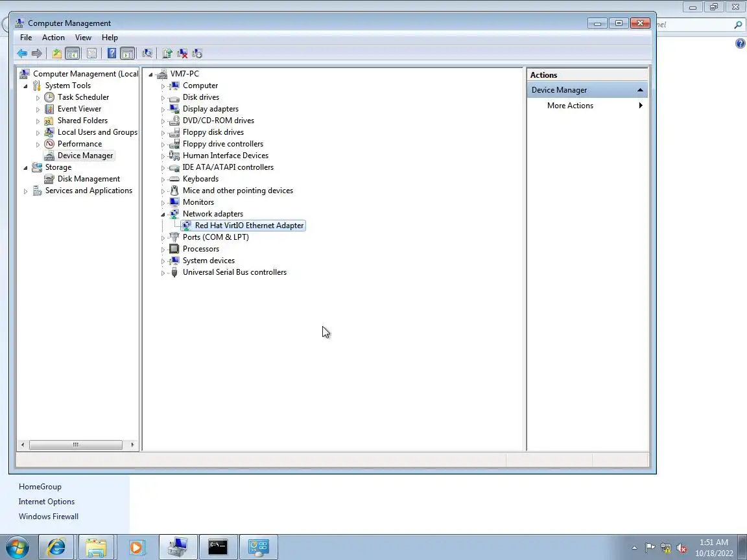Image resolution: width=747 pixels, height=560 pixels.
Task: Click the Monitors category icon
Action: [x=174, y=202]
